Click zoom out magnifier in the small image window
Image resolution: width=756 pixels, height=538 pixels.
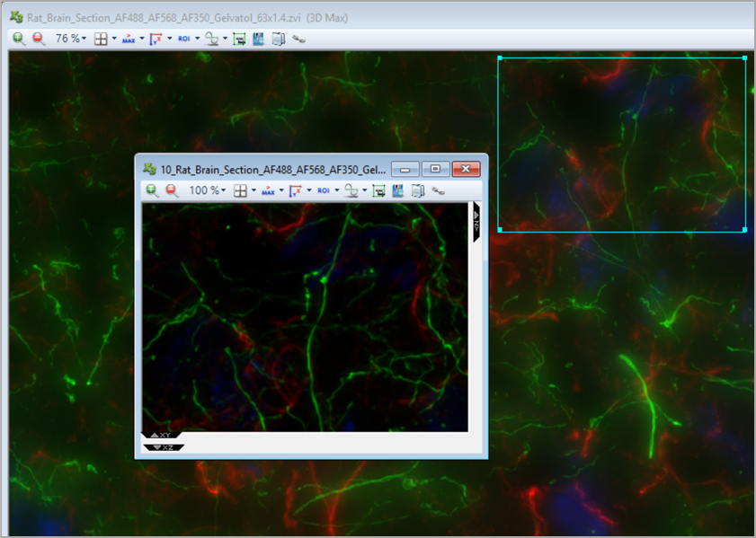172,190
